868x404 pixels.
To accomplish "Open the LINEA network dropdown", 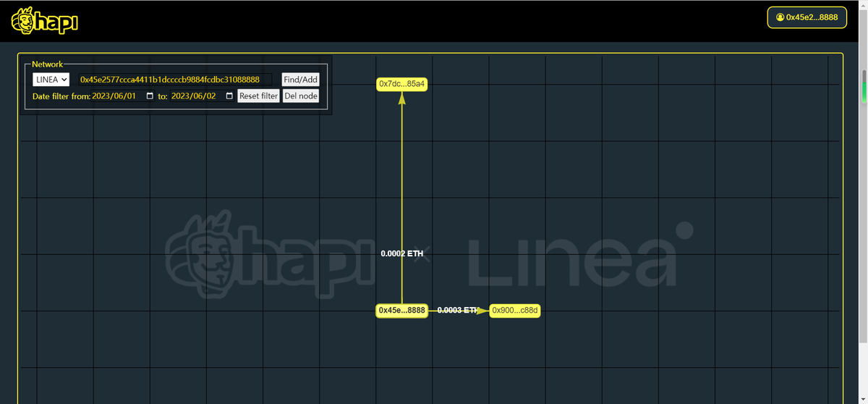I will pos(51,80).
